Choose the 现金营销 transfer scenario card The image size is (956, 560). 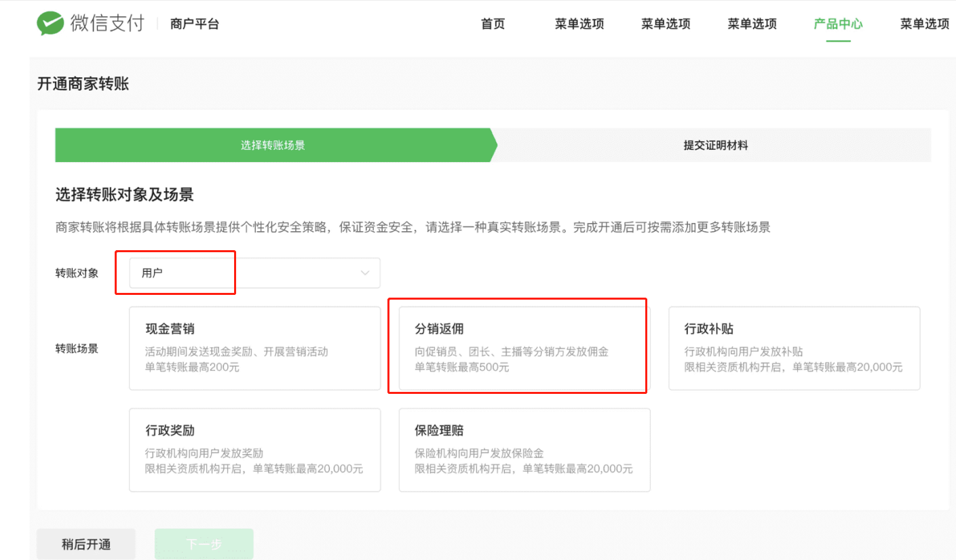[x=254, y=348]
